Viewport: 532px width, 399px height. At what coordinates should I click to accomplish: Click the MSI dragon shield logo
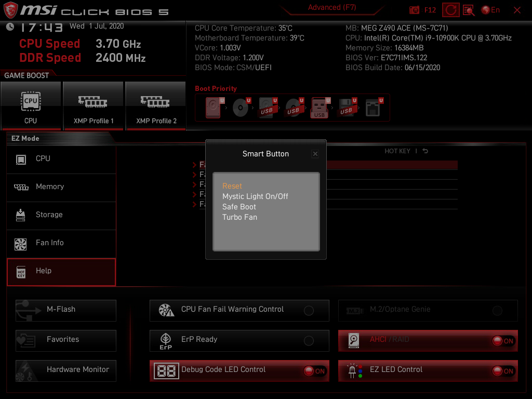[x=10, y=10]
